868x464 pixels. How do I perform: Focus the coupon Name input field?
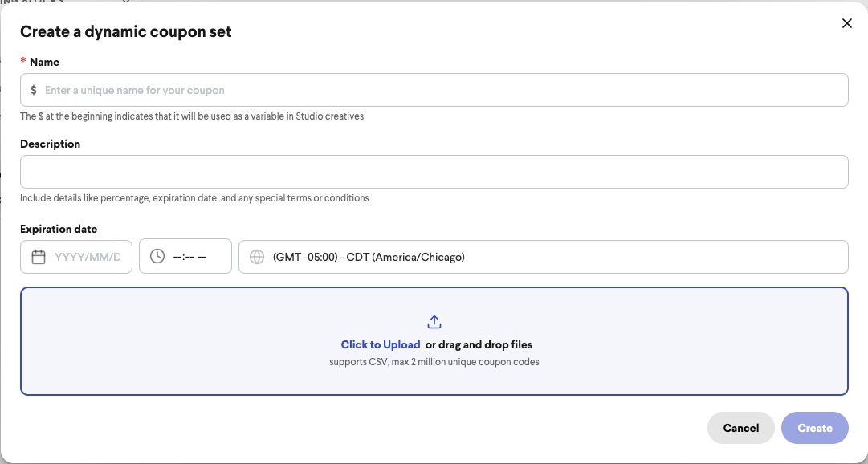434,90
